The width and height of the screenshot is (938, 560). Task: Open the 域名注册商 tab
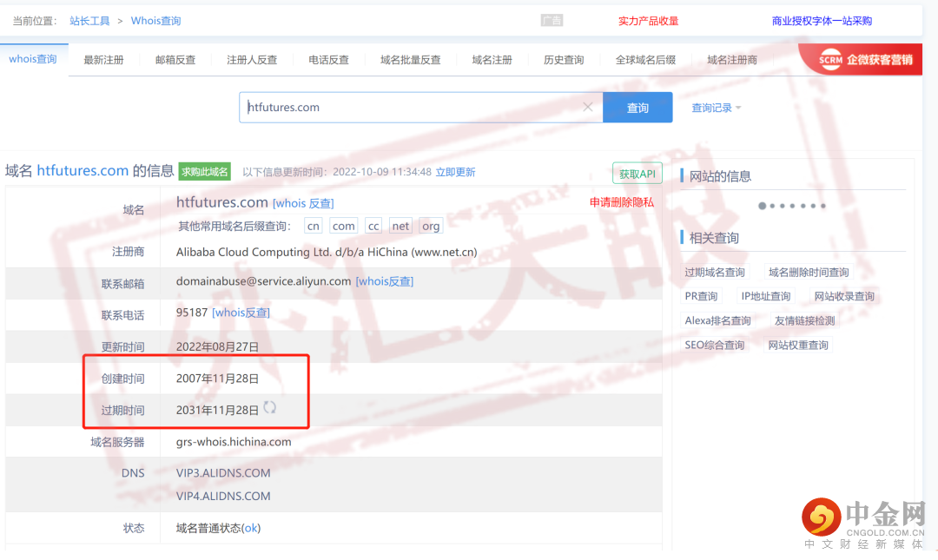[732, 60]
